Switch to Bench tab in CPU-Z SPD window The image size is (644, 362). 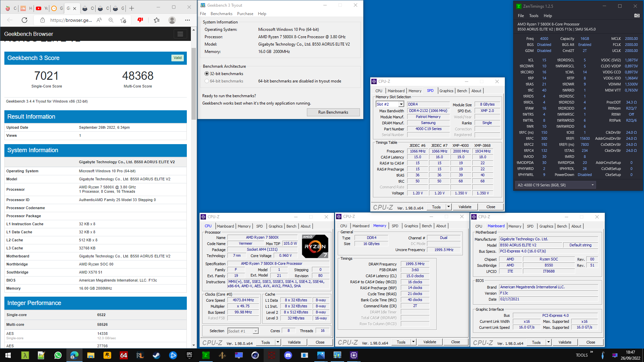pos(462,91)
